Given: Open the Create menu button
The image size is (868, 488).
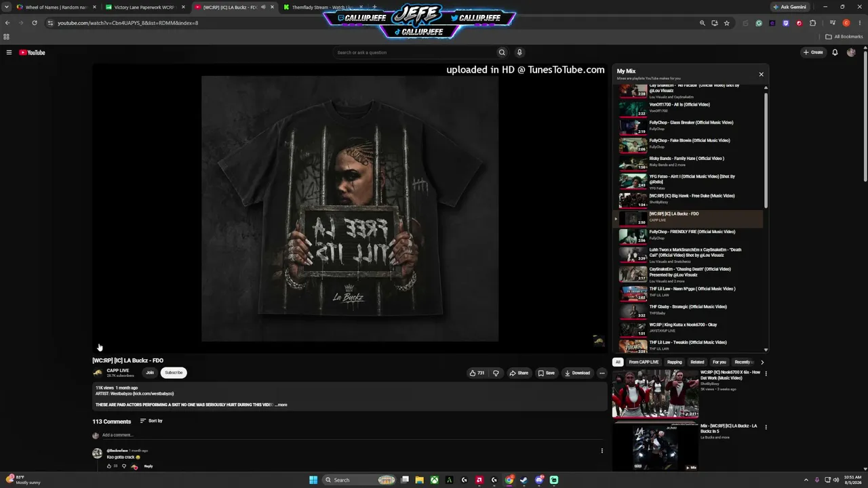Looking at the screenshot, I should click(813, 52).
